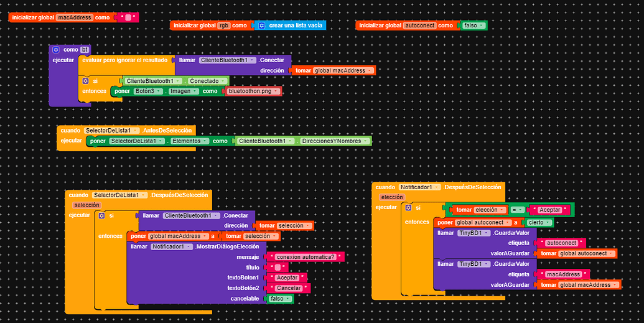The image size is (644, 323).
Task: Click the mutator gear on 'si' in SelectorDeLista1 DespuésDeSelección
Action: point(102,215)
